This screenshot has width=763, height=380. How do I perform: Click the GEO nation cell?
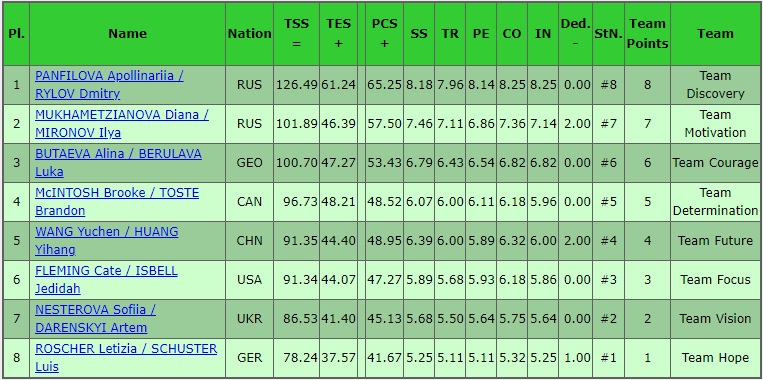point(250,163)
